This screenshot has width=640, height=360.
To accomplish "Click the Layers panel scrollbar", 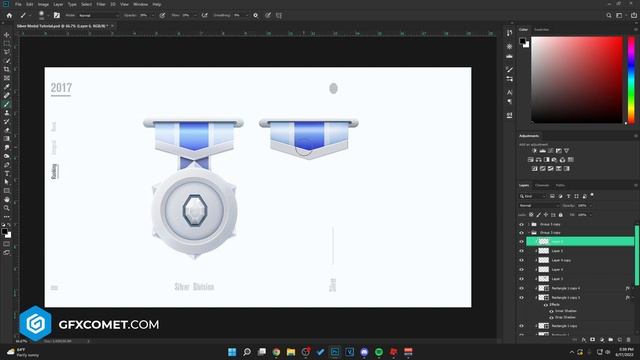I will click(637, 255).
